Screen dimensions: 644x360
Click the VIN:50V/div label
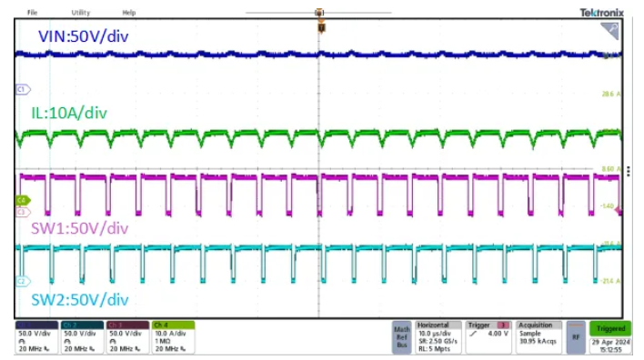[84, 36]
